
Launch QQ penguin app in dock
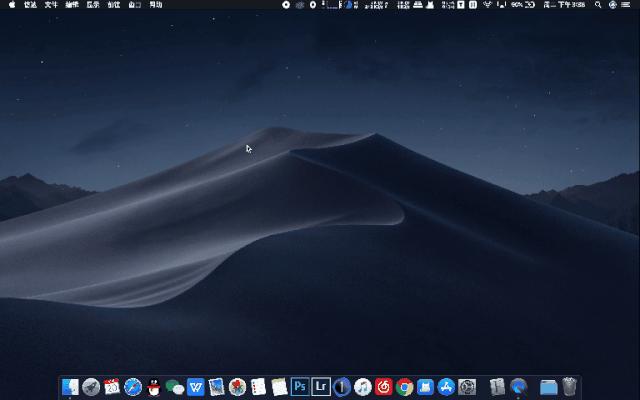point(154,387)
